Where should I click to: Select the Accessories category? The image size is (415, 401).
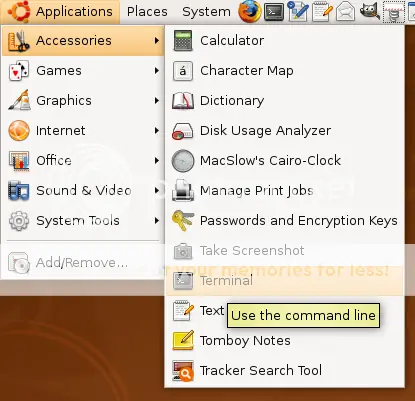pyautogui.click(x=83, y=41)
